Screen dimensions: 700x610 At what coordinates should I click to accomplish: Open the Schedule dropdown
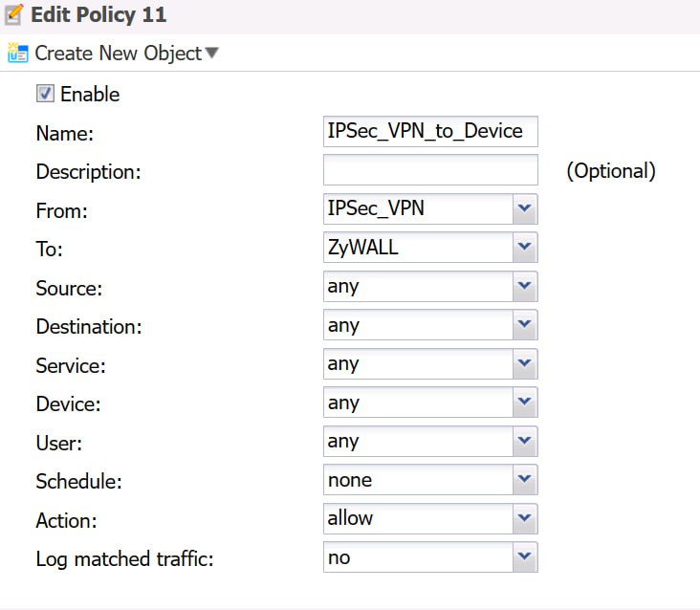pos(430,480)
